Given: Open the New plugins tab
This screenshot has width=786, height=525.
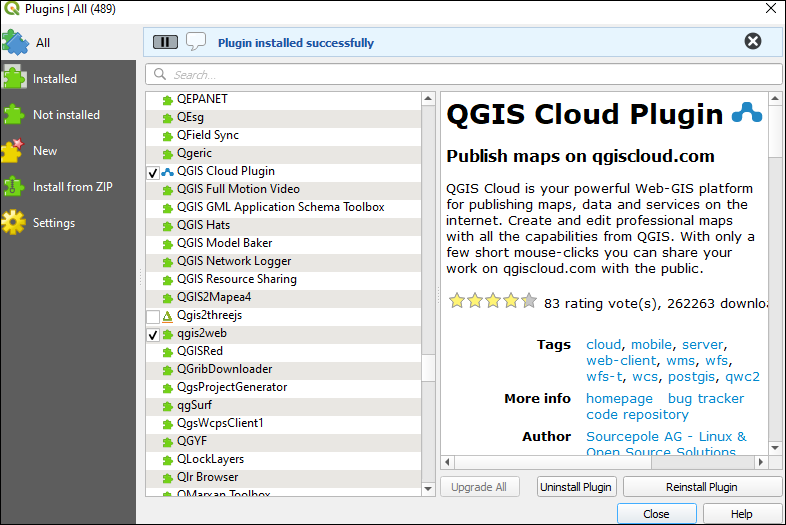Looking at the screenshot, I should (x=68, y=151).
